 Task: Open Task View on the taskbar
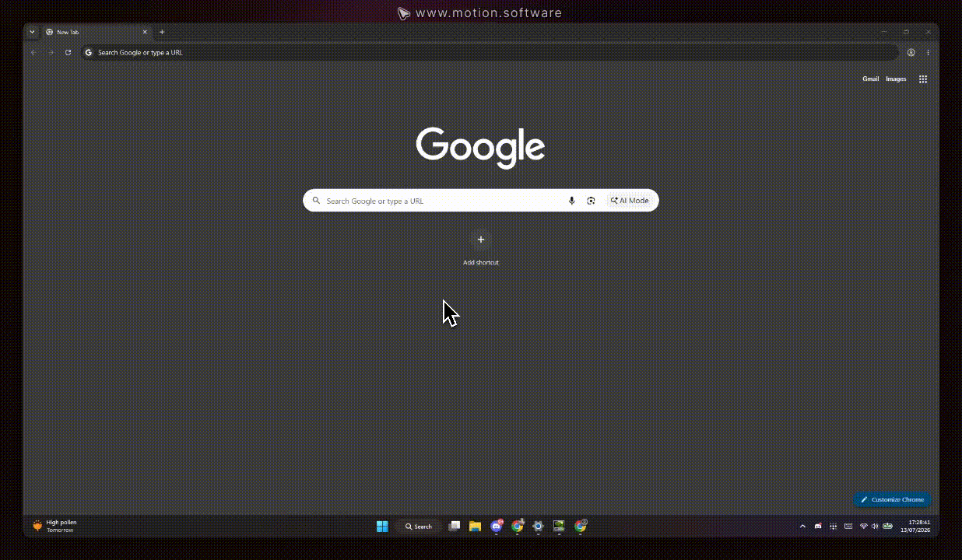[455, 527]
